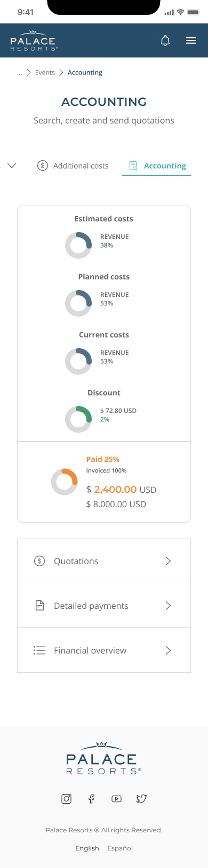Viewport: 208px width, 868px height.
Task: Go to Events in the breadcrumb
Action: point(45,72)
